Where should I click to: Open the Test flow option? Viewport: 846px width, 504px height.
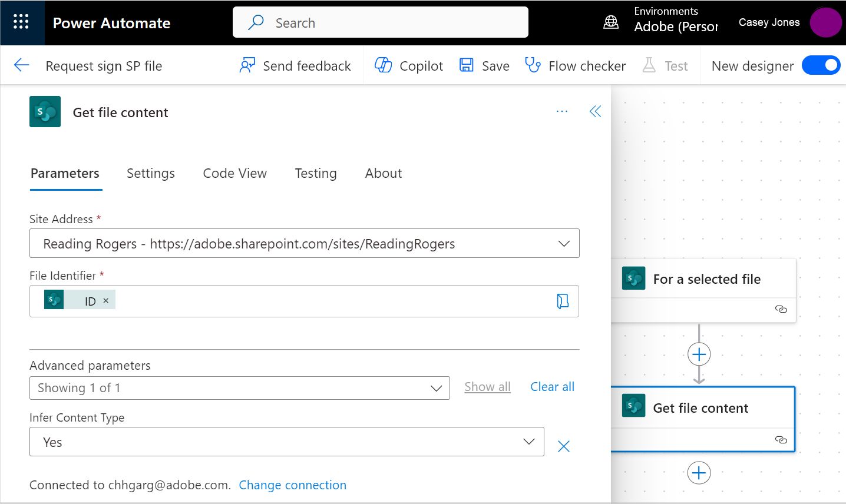click(x=665, y=65)
